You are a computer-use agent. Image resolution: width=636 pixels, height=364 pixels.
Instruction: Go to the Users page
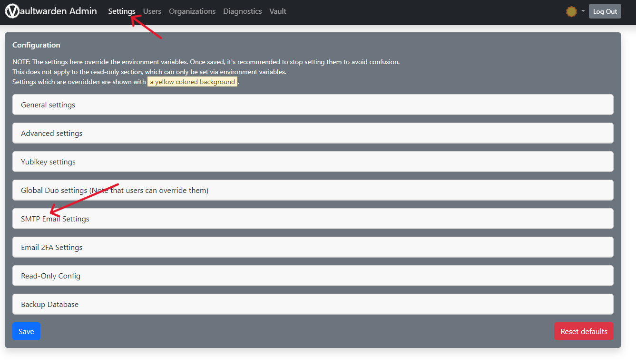[x=152, y=11]
